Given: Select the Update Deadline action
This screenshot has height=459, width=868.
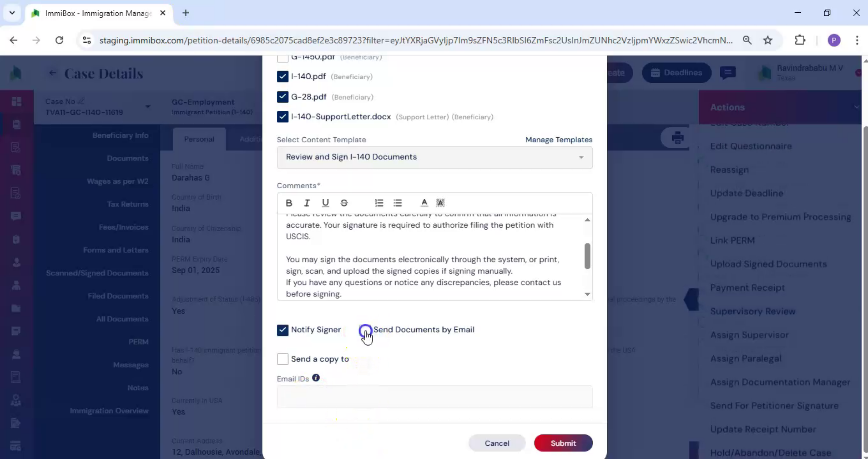Looking at the screenshot, I should [747, 193].
